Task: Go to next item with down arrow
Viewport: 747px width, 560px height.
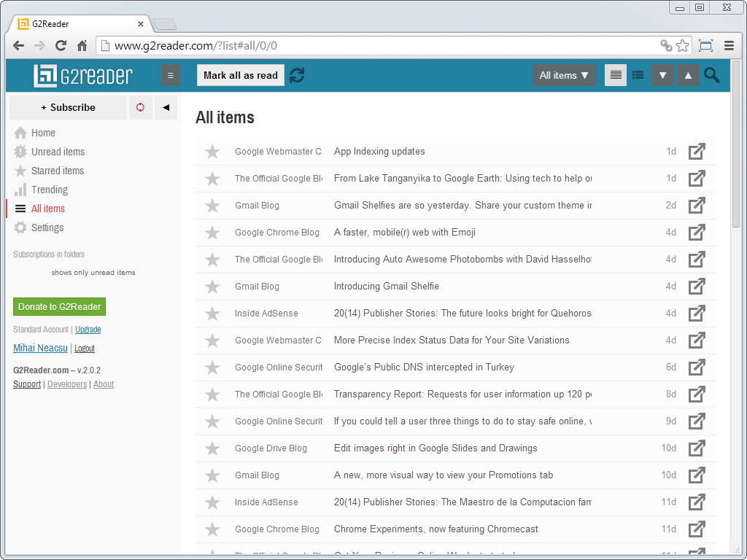Action: pos(662,75)
